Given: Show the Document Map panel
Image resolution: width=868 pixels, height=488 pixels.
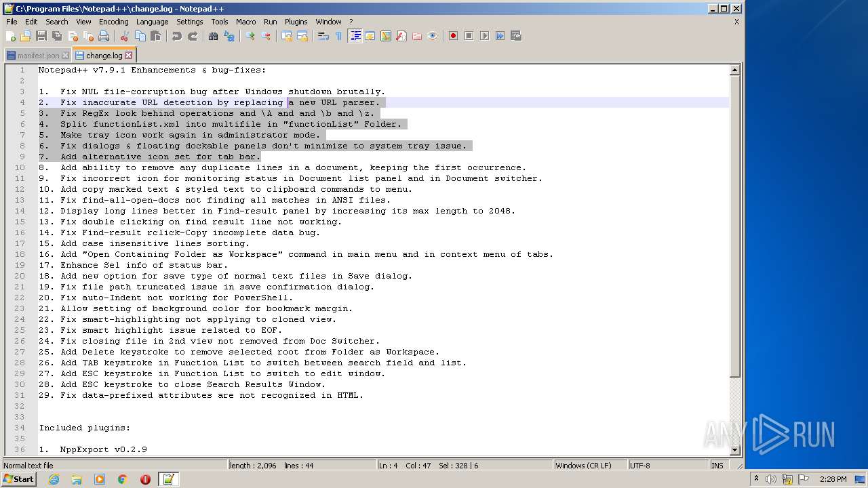Looking at the screenshot, I should click(386, 36).
